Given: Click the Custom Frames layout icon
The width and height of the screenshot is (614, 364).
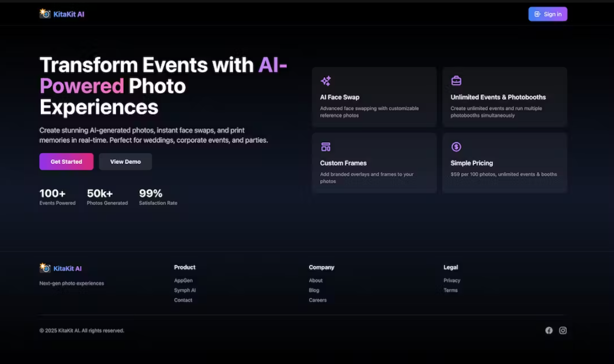Looking at the screenshot, I should [326, 147].
